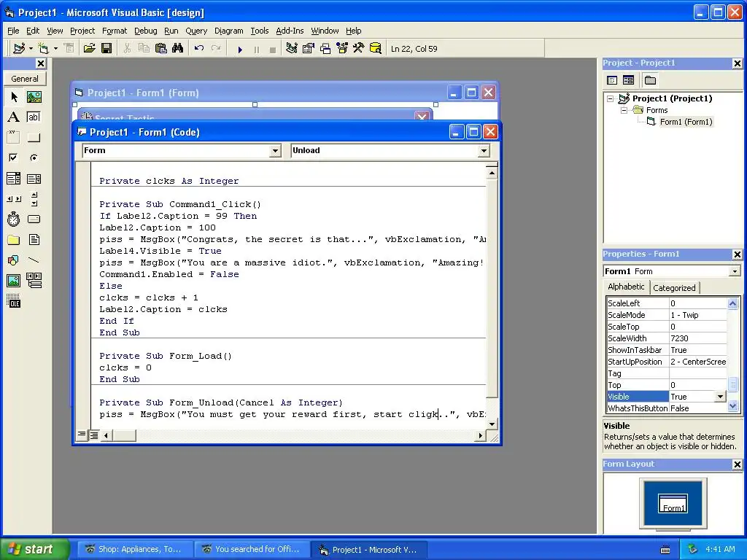Select the Image control tool
Screen dimensions: 747x560
(x=14, y=281)
